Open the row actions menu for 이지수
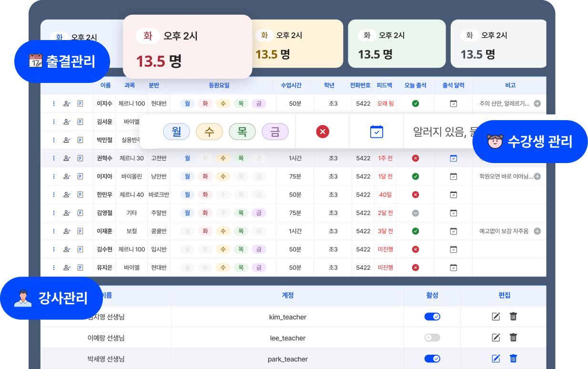Viewport: 588px width, 369px height. coord(54,103)
